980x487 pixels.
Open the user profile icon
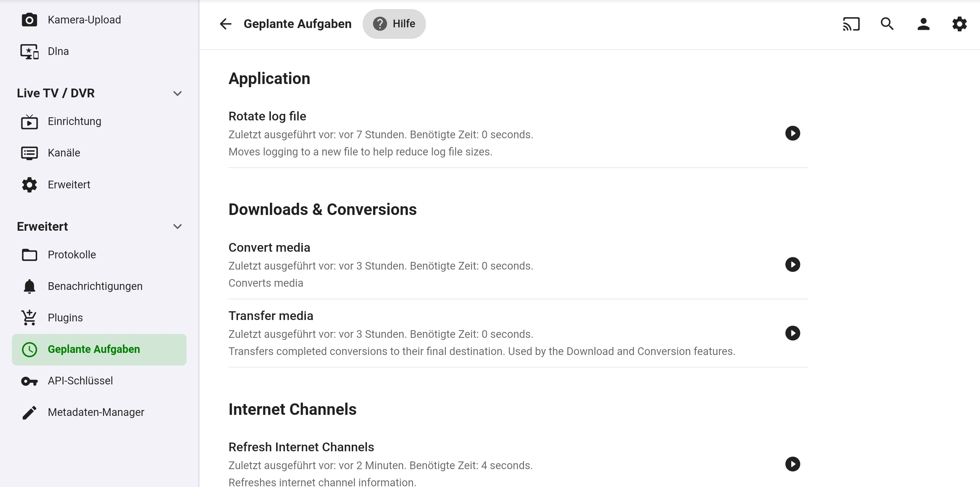tap(923, 24)
